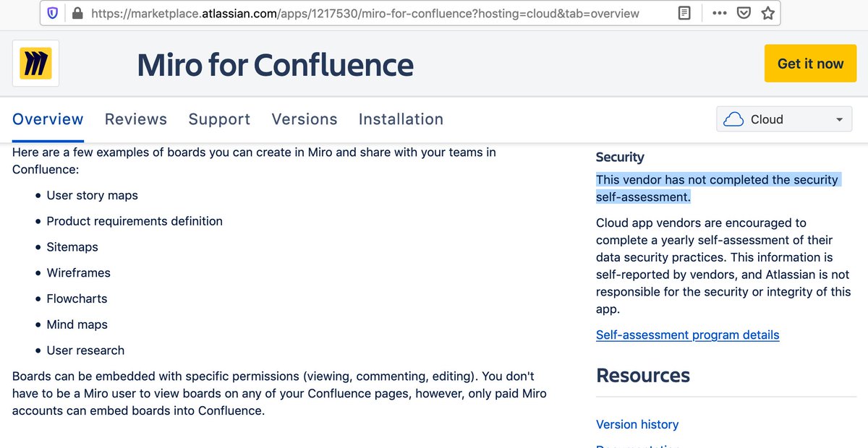Click the 'User research' list item
Viewport: 868px width, 448px height.
coord(85,350)
